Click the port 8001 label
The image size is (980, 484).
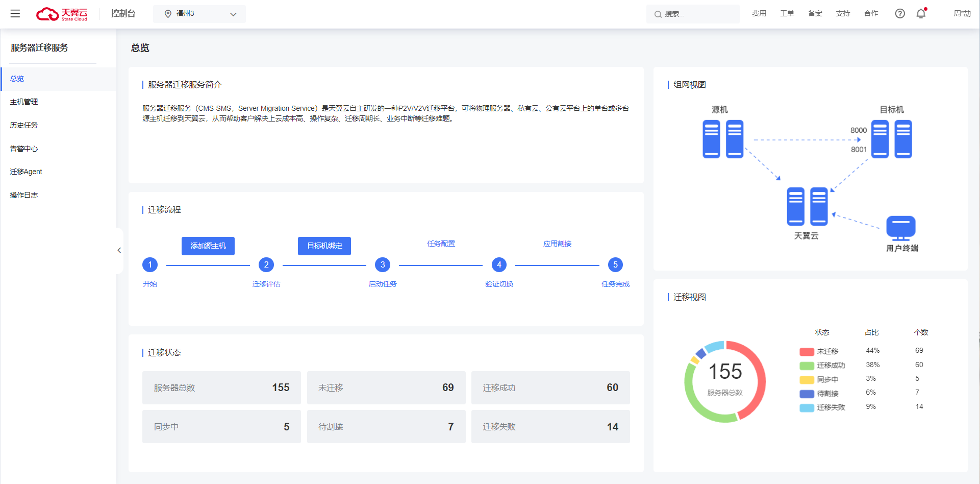859,150
